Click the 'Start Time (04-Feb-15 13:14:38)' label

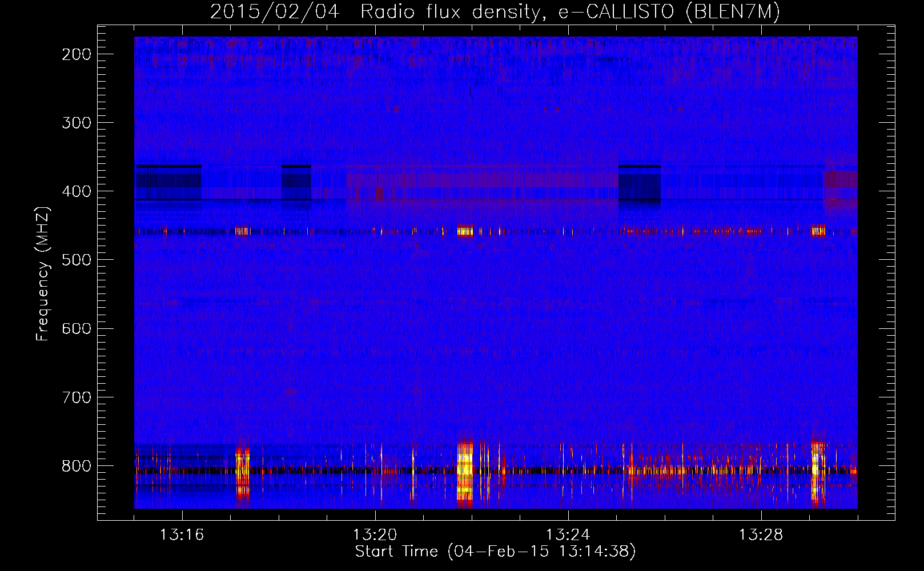495,552
